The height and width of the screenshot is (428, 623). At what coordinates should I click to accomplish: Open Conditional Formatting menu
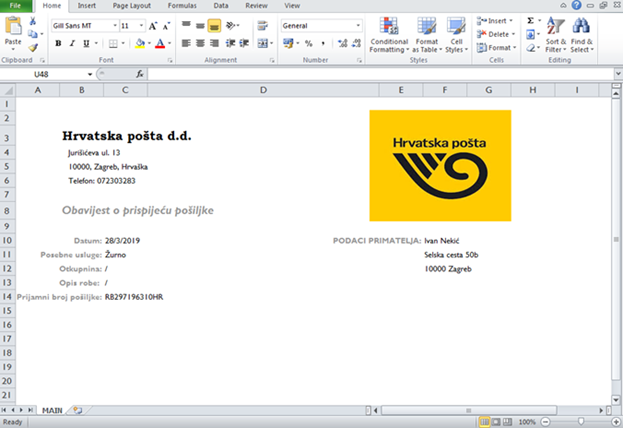click(389, 35)
